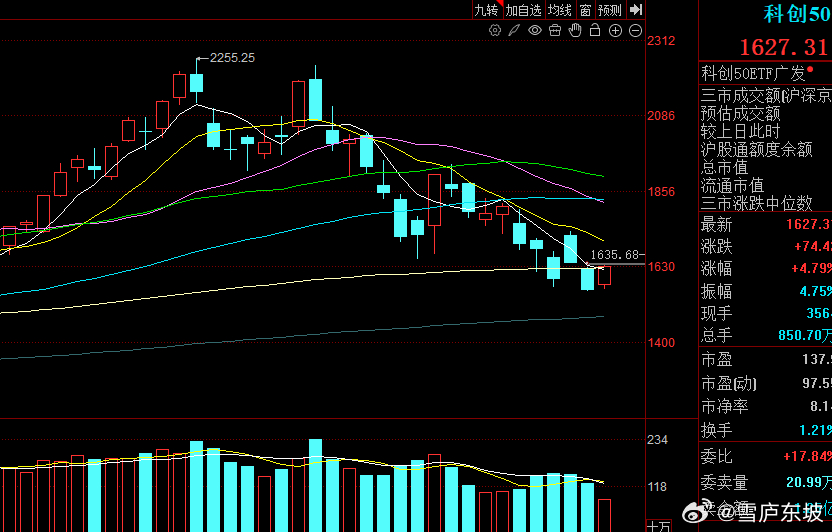Click the 1635.68 price marker label
Screen dimensions: 832x532
pos(615,255)
